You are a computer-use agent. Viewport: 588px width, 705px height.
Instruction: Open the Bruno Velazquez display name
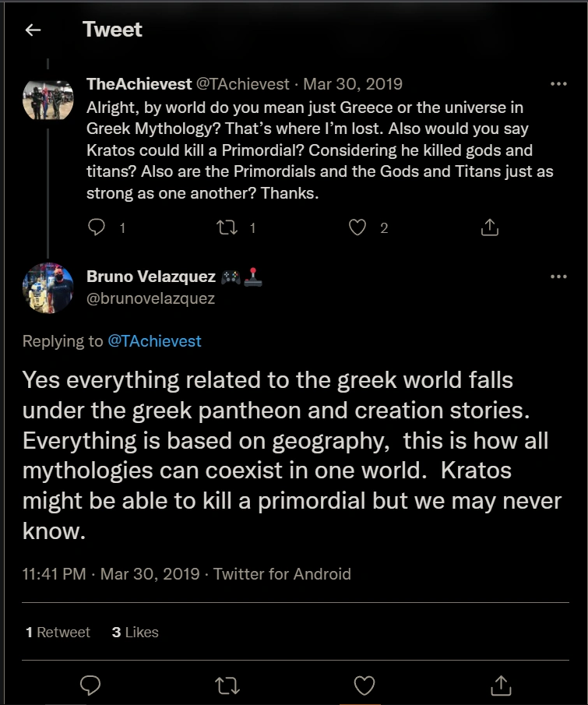pyautogui.click(x=151, y=277)
